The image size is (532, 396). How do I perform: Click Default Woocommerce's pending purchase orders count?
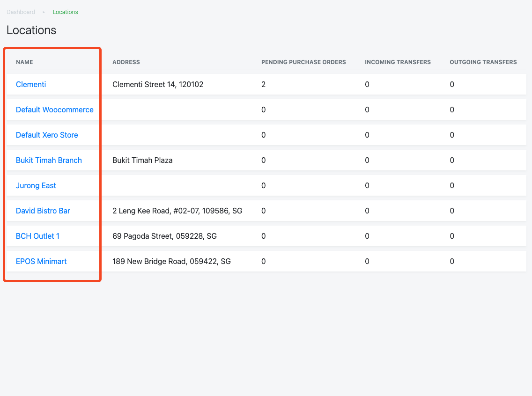pos(263,110)
